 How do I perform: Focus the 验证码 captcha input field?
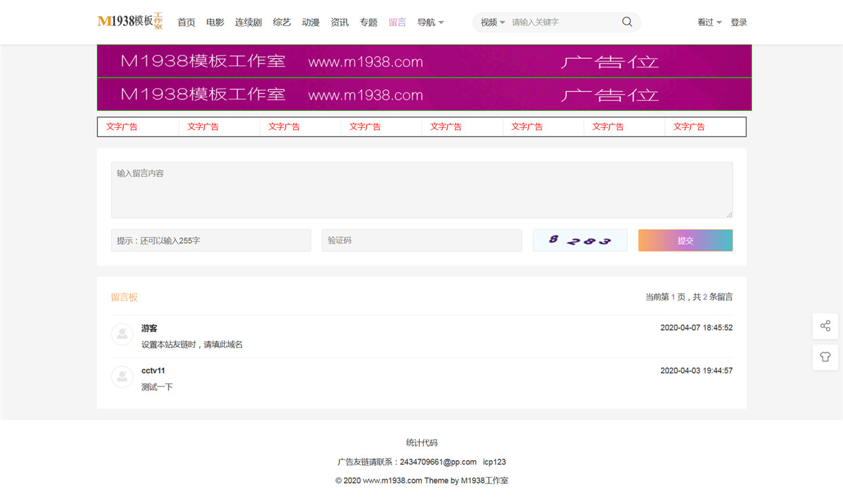(422, 240)
